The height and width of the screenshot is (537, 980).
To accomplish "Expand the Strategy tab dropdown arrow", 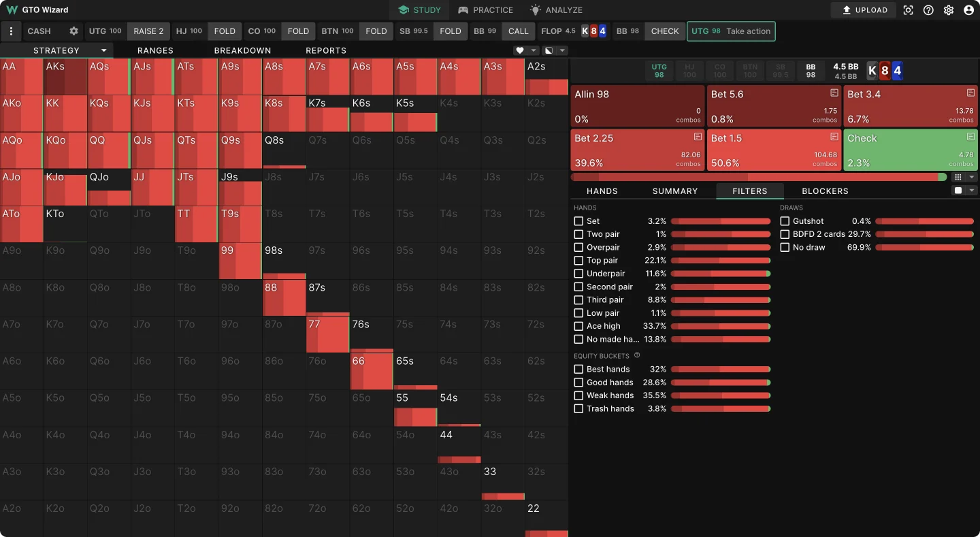I will click(104, 50).
